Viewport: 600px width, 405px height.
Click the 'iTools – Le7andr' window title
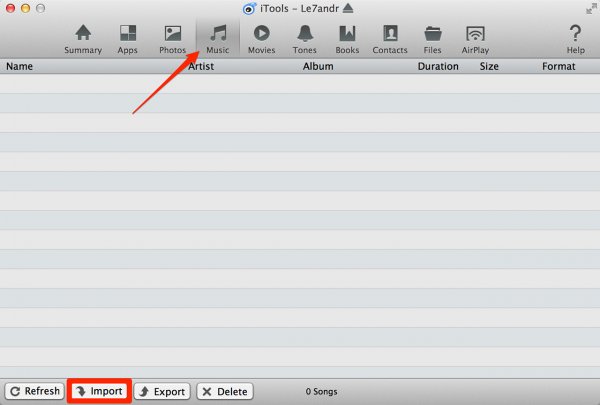[x=300, y=8]
